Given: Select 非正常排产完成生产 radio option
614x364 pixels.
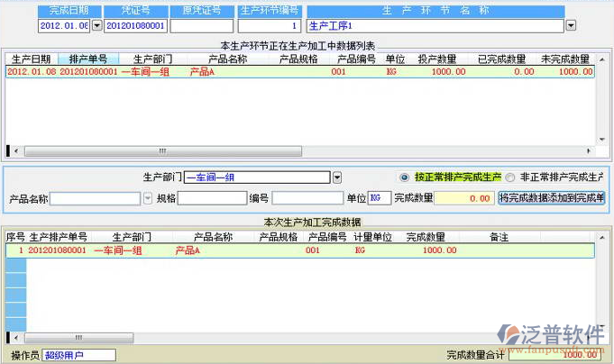Looking at the screenshot, I should 510,177.
